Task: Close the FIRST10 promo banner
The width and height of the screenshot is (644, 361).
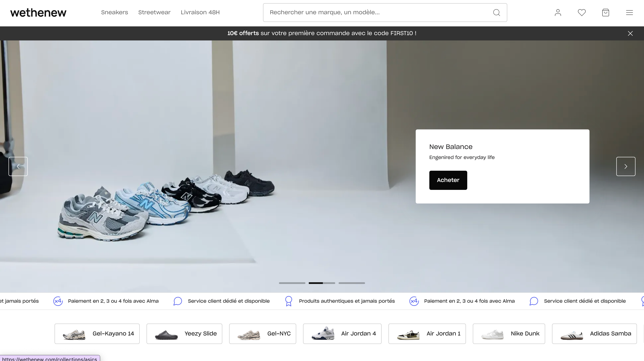Action: [x=630, y=33]
